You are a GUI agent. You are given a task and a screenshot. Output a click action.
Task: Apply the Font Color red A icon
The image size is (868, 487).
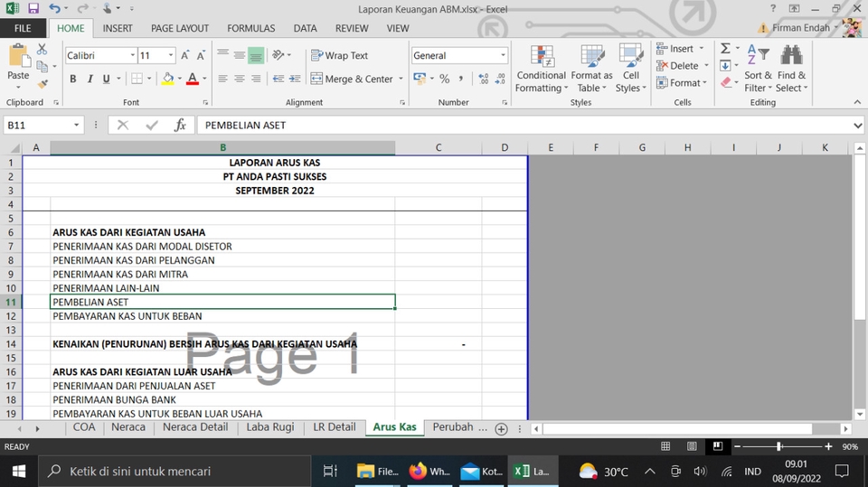click(192, 79)
